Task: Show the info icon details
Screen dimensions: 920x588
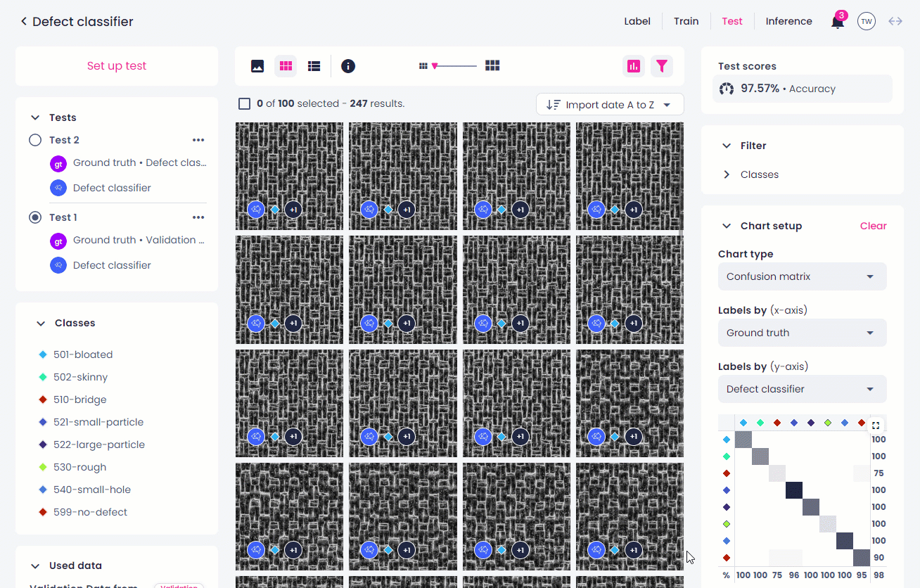Action: [348, 66]
